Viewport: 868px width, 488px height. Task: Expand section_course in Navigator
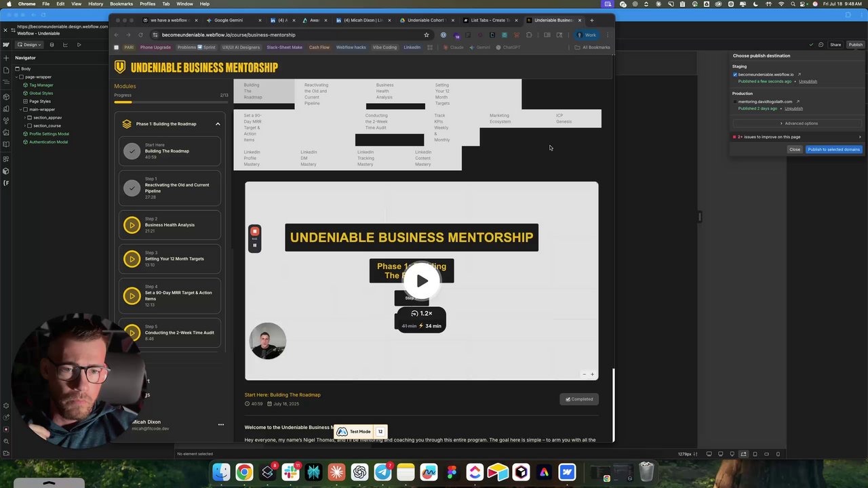coord(25,126)
